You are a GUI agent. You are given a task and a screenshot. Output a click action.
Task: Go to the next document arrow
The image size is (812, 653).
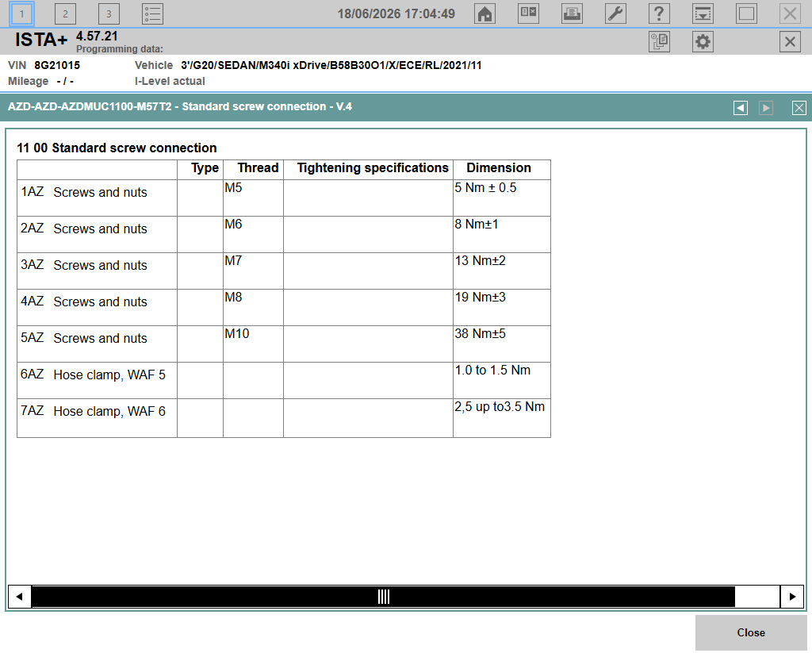tap(766, 108)
